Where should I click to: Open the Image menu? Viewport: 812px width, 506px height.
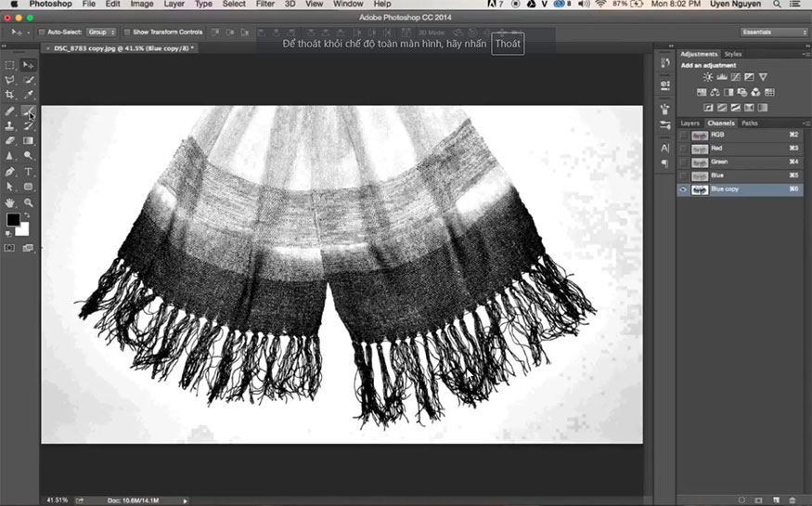[x=141, y=4]
